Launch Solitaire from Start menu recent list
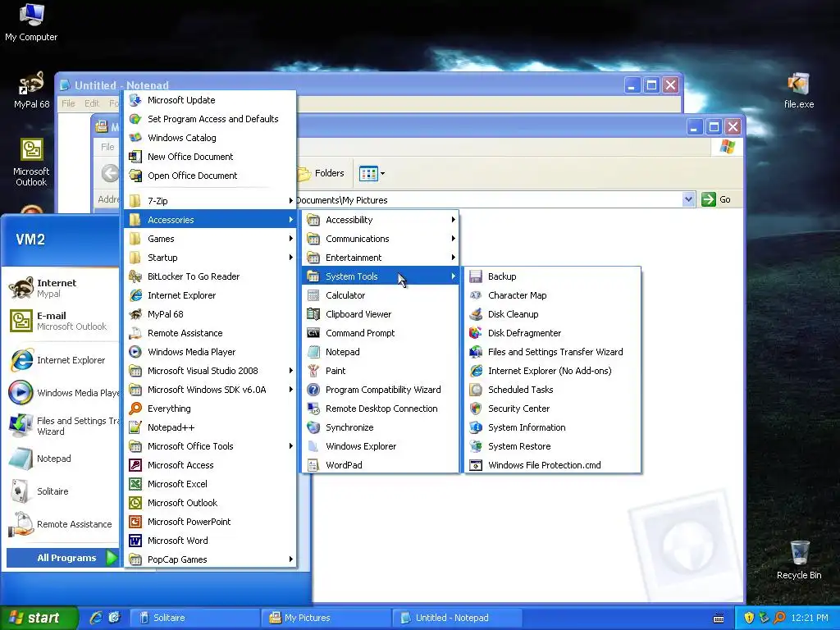 click(62, 491)
